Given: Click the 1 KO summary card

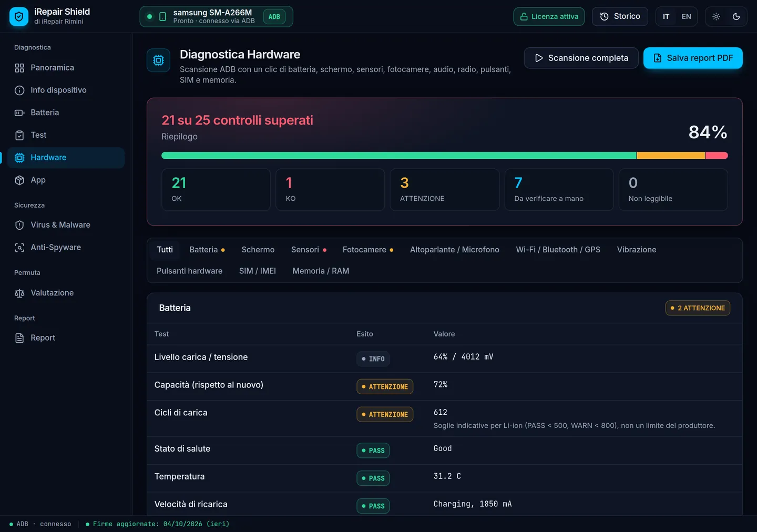Looking at the screenshot, I should coord(330,190).
